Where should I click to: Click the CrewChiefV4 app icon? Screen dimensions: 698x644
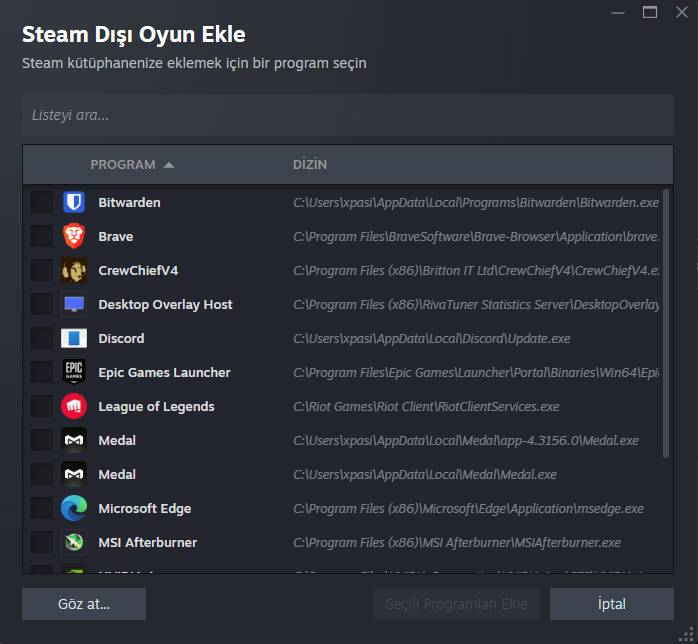(74, 270)
